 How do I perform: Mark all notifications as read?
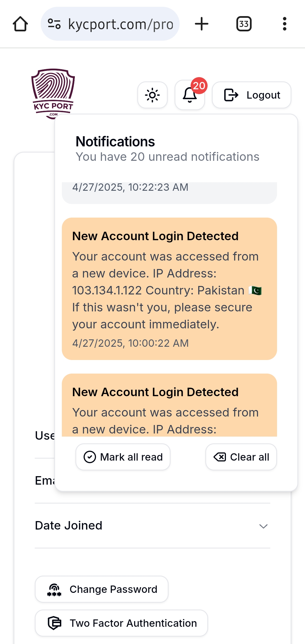(x=123, y=457)
